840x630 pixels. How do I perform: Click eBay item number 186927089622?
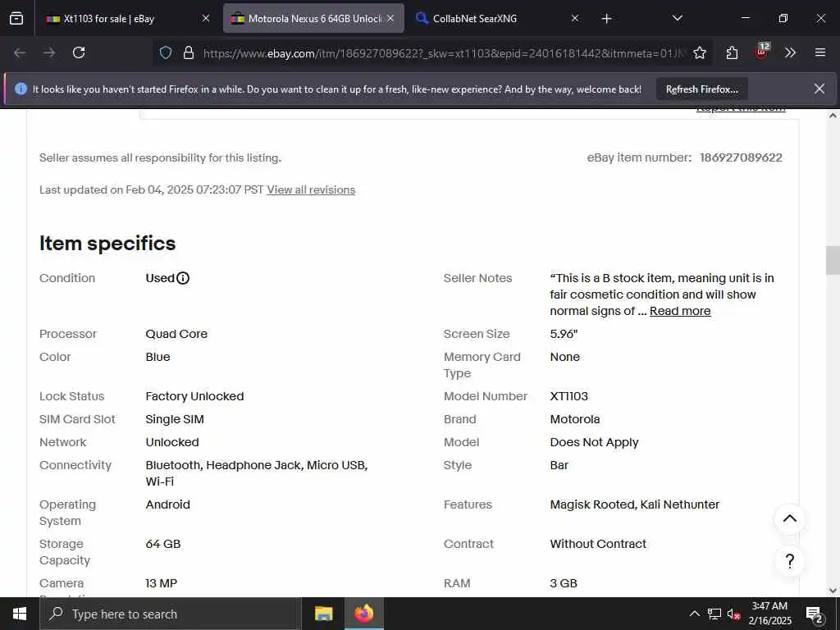[741, 157]
